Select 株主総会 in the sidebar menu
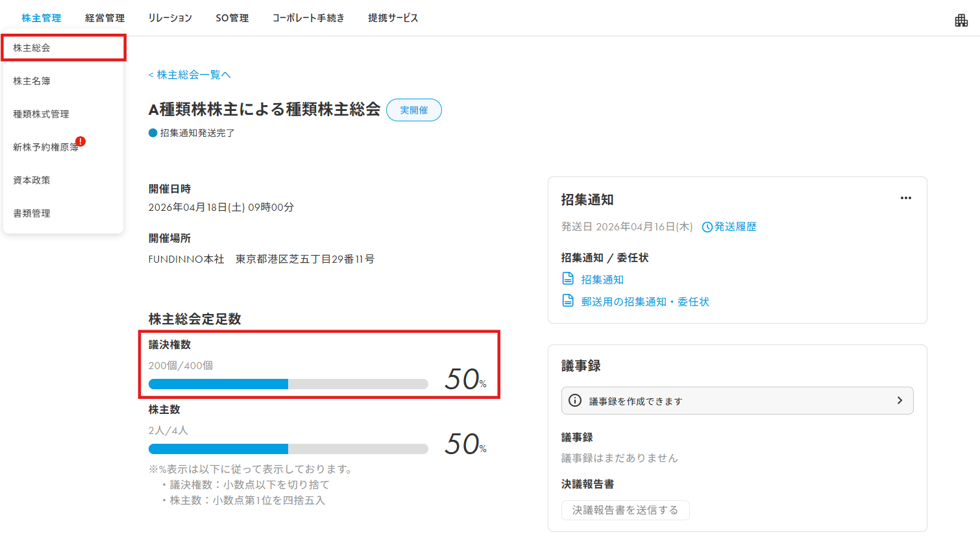980x543 pixels. click(x=63, y=48)
